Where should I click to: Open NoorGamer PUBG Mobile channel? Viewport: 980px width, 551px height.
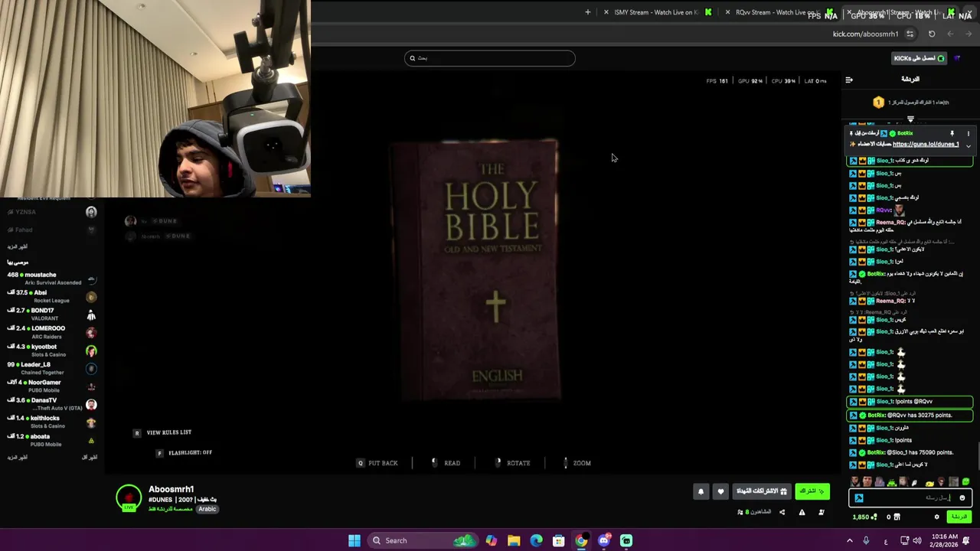(x=52, y=386)
